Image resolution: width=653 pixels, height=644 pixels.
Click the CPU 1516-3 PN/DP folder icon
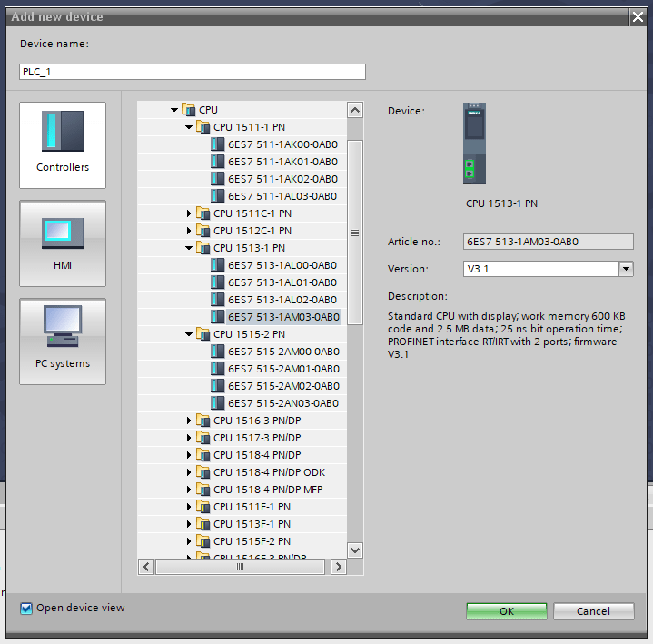pyautogui.click(x=203, y=421)
